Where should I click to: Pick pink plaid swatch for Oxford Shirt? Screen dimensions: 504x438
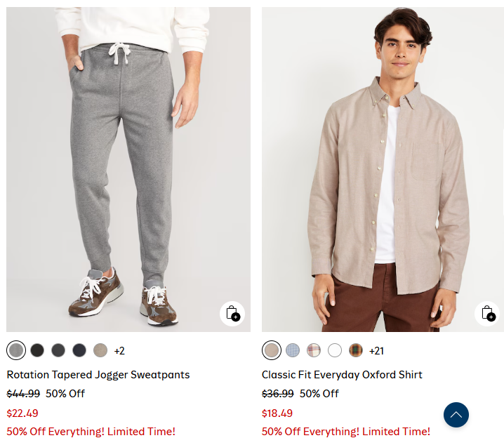click(x=314, y=350)
